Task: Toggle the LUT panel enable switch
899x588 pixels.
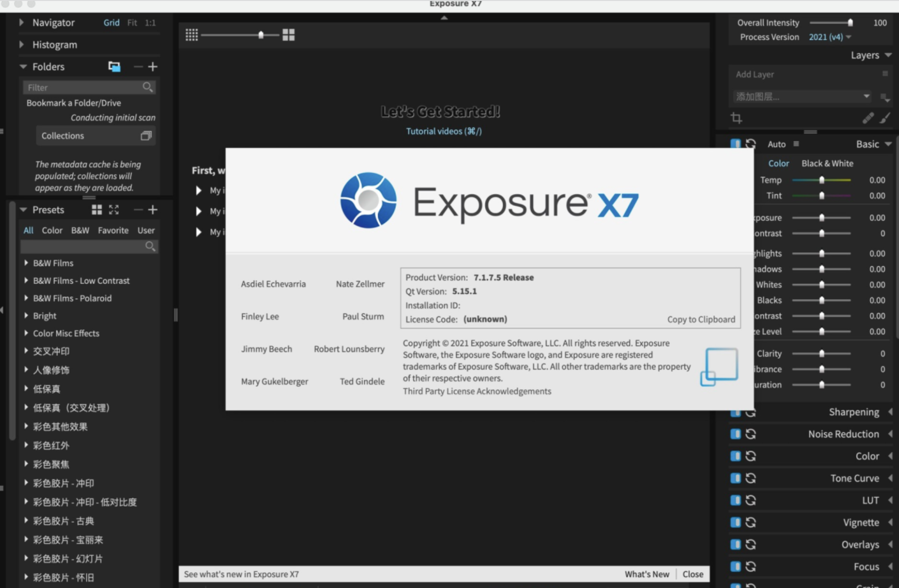Action: (x=735, y=500)
